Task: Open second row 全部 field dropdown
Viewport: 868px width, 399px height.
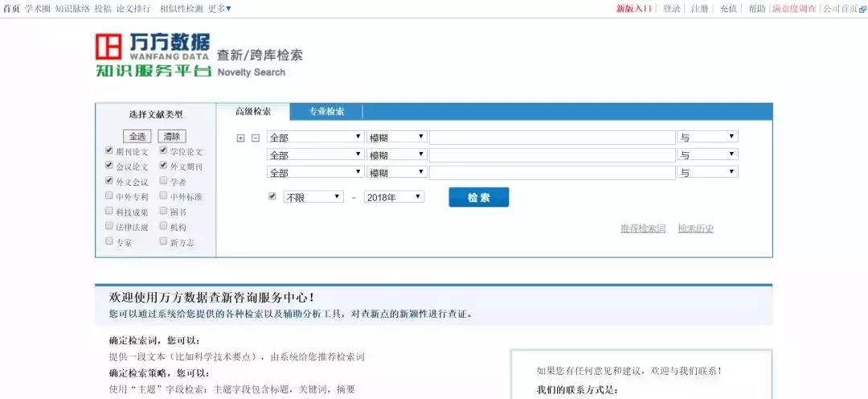Action: [316, 154]
